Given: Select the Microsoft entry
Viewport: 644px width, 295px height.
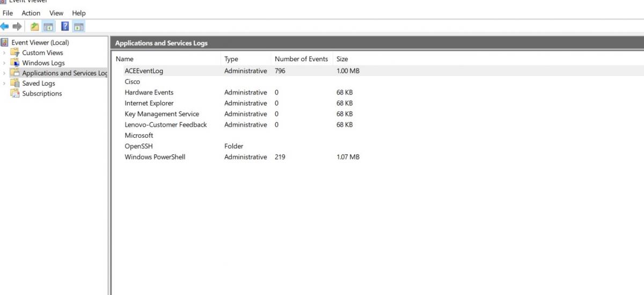Looking at the screenshot, I should 139,135.
